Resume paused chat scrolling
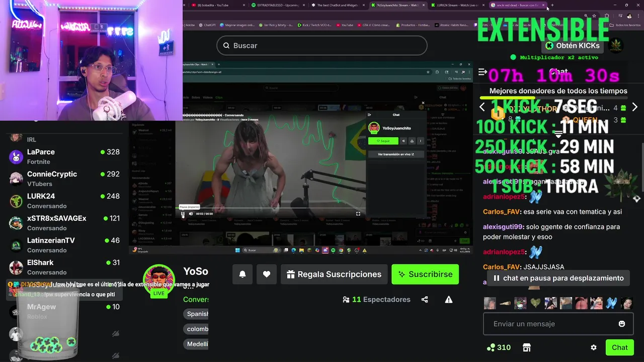The height and width of the screenshot is (362, 644). click(558, 278)
